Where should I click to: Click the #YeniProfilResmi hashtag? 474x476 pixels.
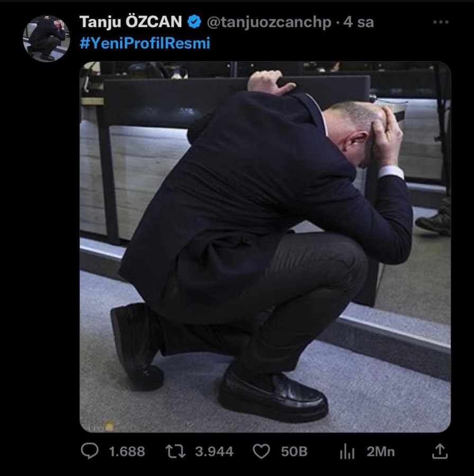pos(144,43)
